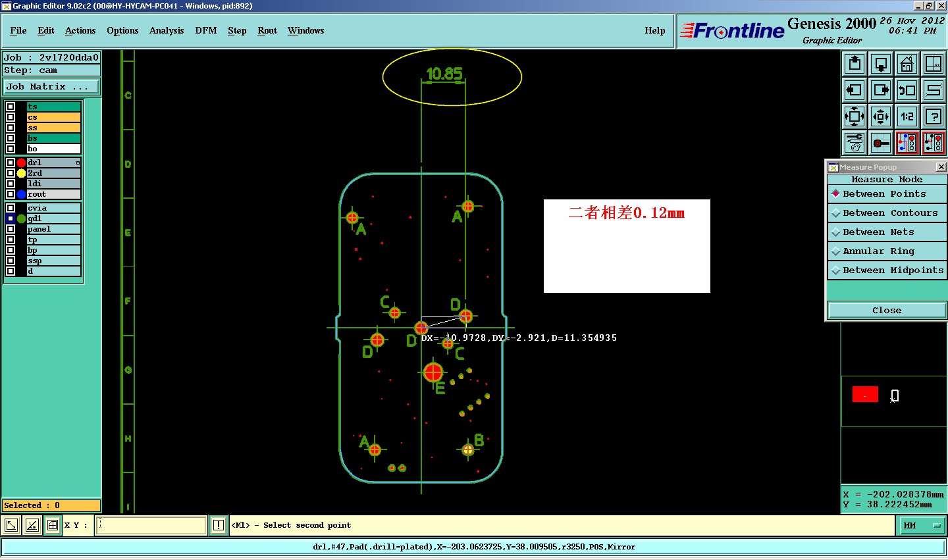The image size is (948, 560).
Task: Select the ssp layer name
Action: (53, 261)
